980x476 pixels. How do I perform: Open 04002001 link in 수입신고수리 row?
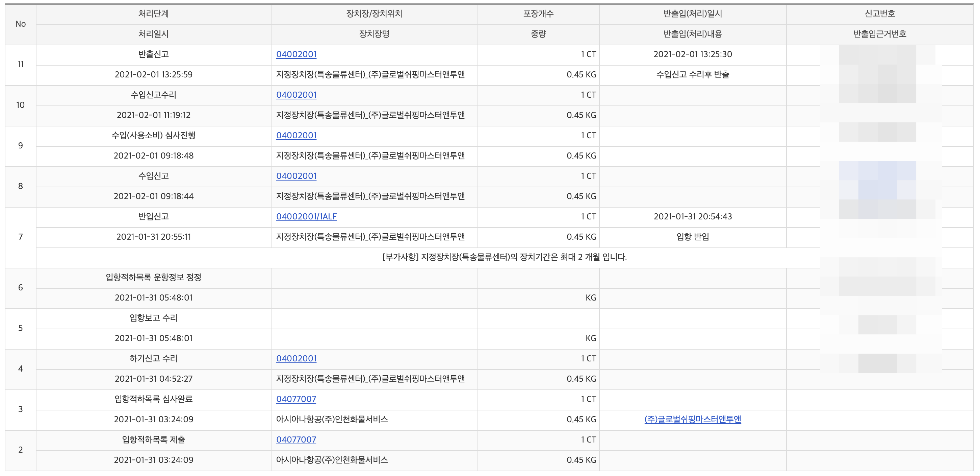(296, 95)
